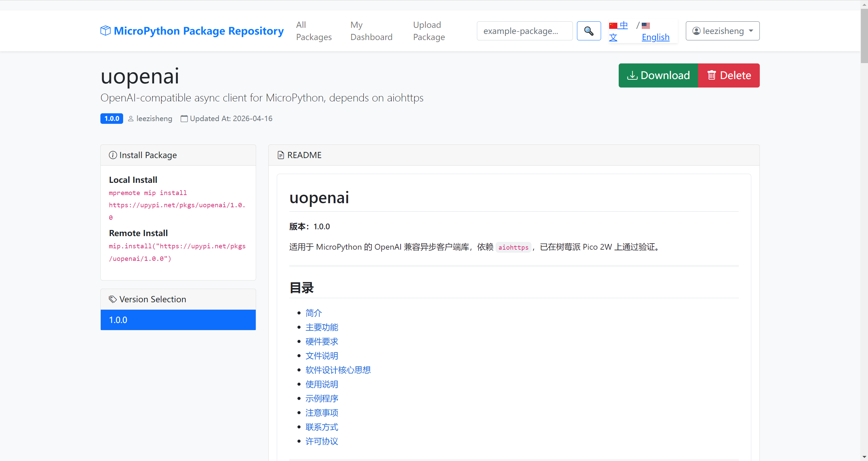Open the leezisheng account dropdown
This screenshot has width=868, height=461.
[722, 31]
